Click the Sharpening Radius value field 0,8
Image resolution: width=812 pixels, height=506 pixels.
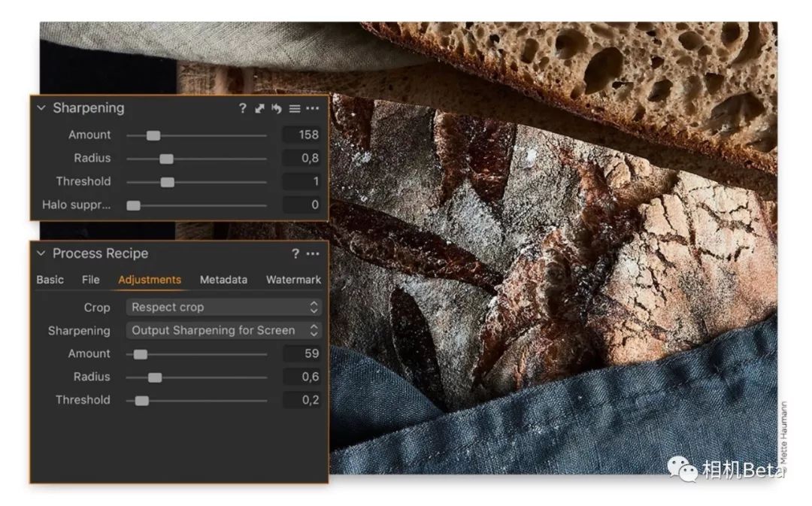(x=301, y=158)
